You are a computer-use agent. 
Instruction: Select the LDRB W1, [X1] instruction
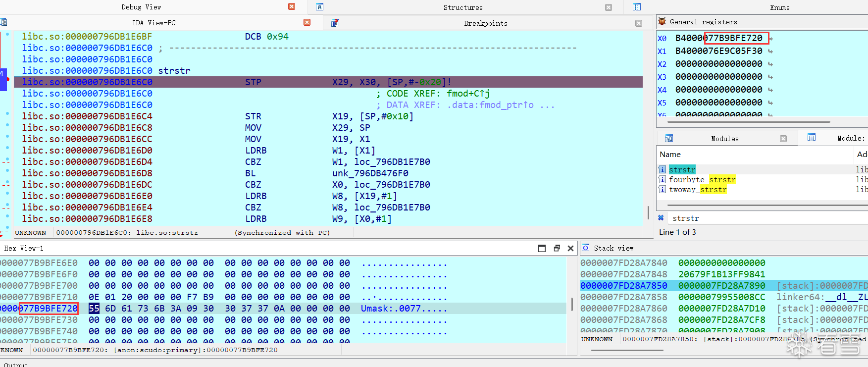click(x=310, y=150)
